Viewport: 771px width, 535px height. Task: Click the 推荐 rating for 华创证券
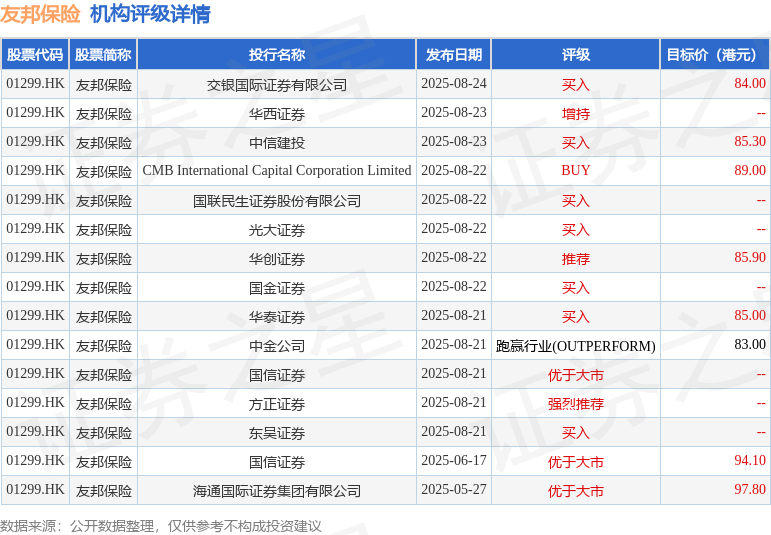(576, 259)
